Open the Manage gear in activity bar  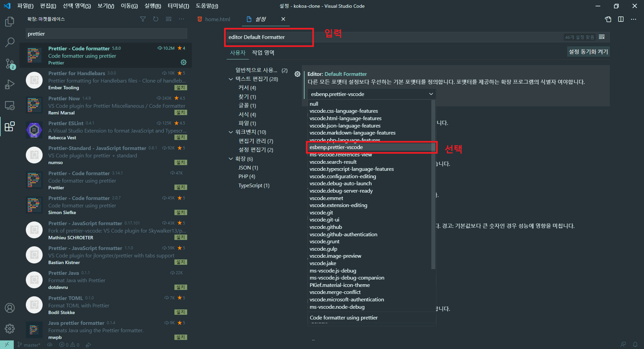[10, 329]
